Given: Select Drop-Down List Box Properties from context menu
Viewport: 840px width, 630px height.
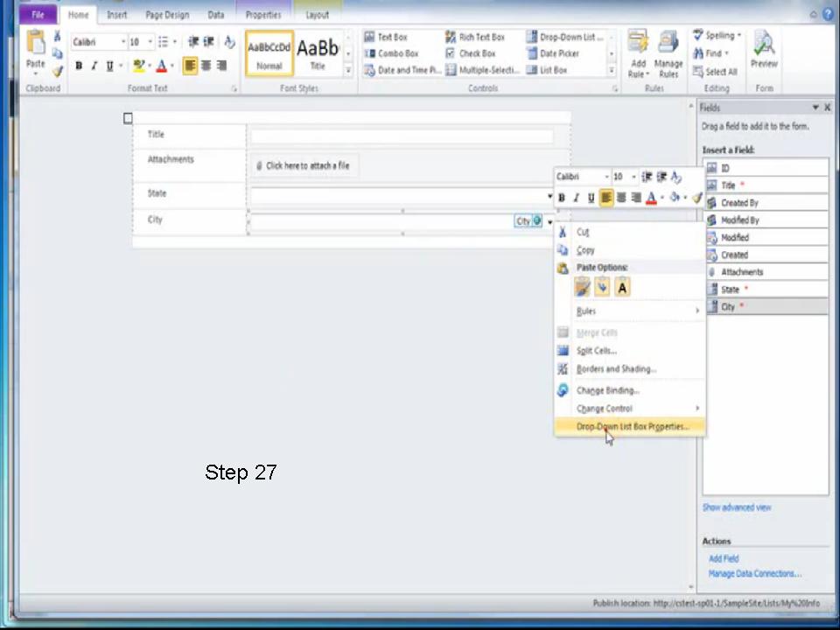Looking at the screenshot, I should click(x=632, y=426).
